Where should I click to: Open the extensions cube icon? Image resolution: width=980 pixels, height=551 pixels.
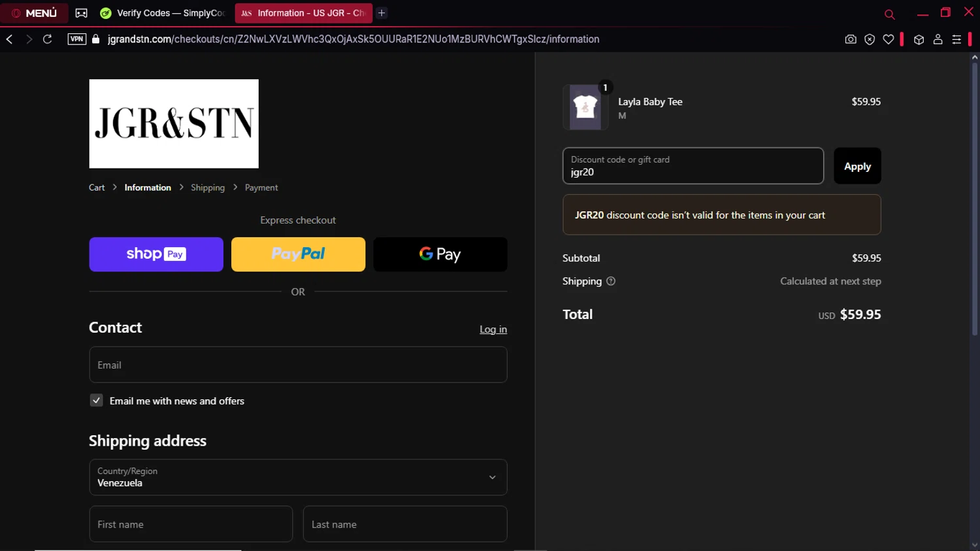click(919, 39)
